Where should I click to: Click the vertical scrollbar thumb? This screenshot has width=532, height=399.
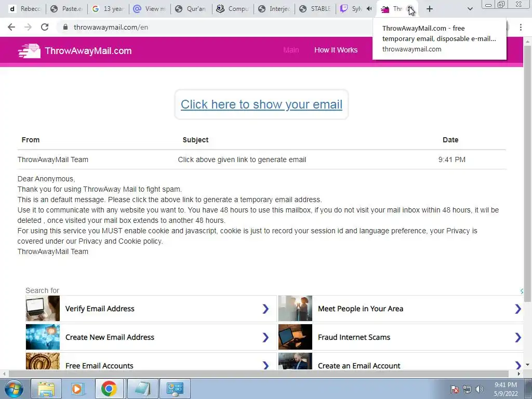pos(528,173)
